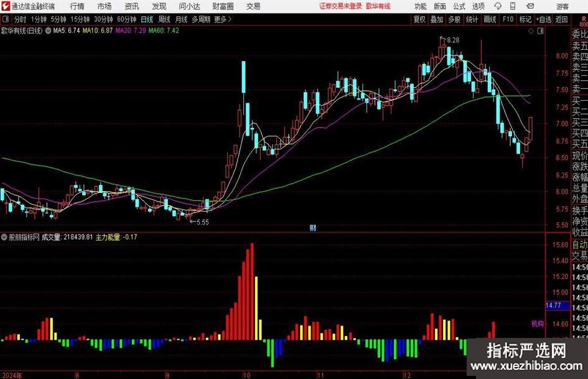Click the headset customer service icon
The height and width of the screenshot is (379, 588).
498,6
